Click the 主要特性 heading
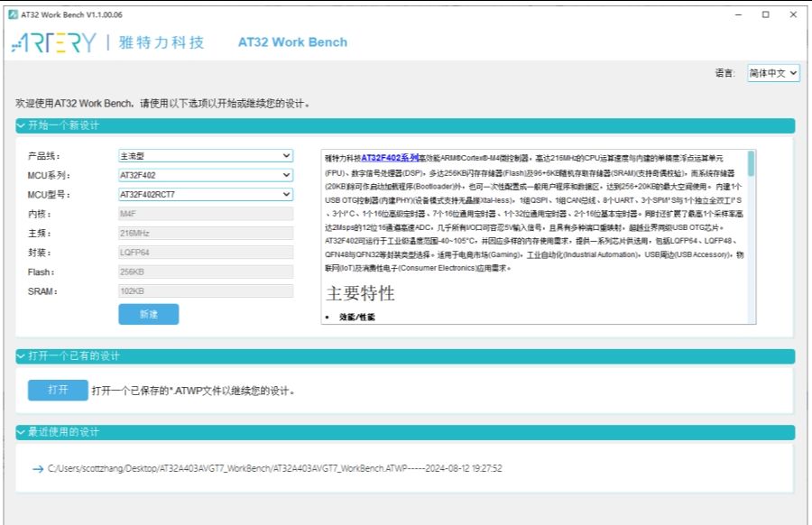This screenshot has width=812, height=525. [x=360, y=293]
